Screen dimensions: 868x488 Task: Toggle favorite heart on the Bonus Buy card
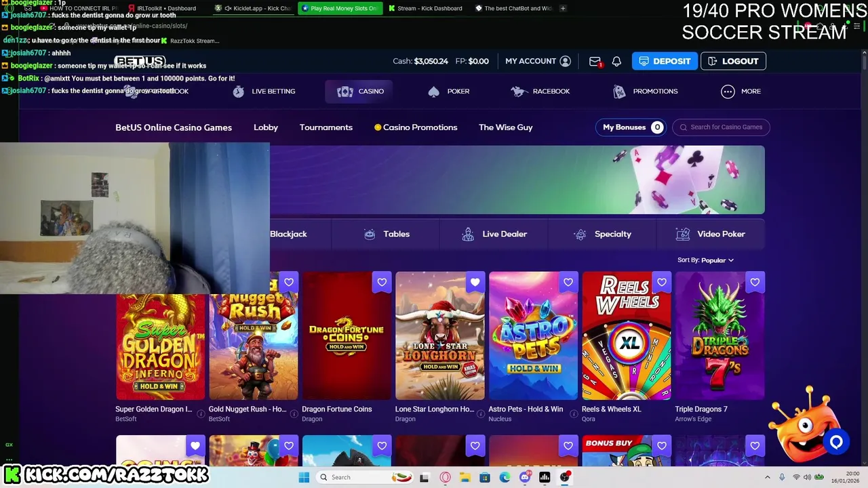tap(662, 445)
